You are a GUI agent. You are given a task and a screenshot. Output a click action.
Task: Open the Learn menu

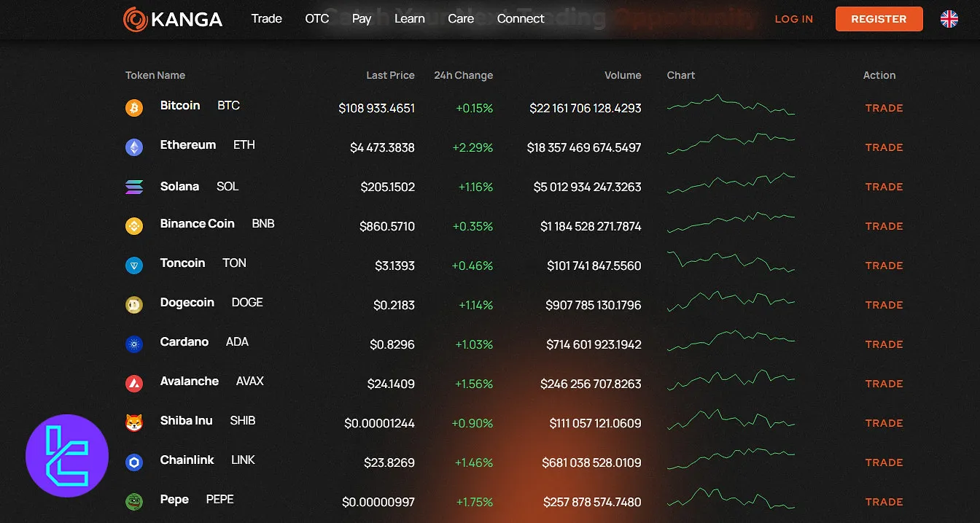(x=409, y=19)
